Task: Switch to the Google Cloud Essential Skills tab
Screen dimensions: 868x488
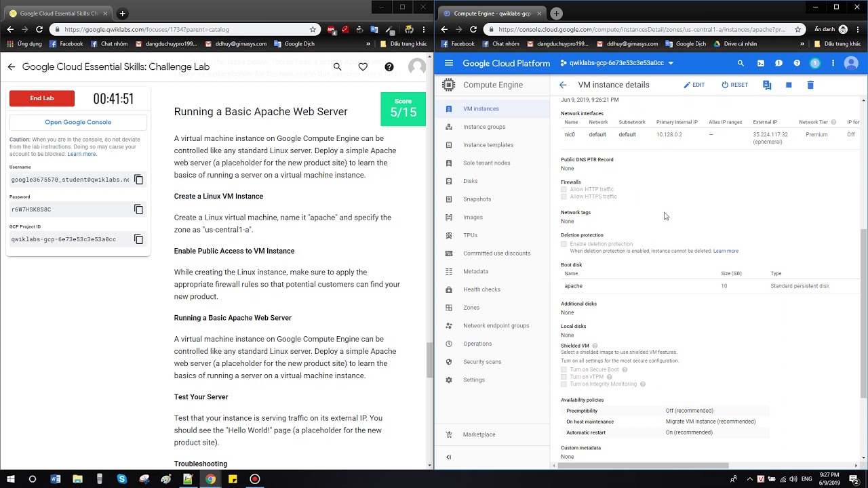Action: coord(58,14)
